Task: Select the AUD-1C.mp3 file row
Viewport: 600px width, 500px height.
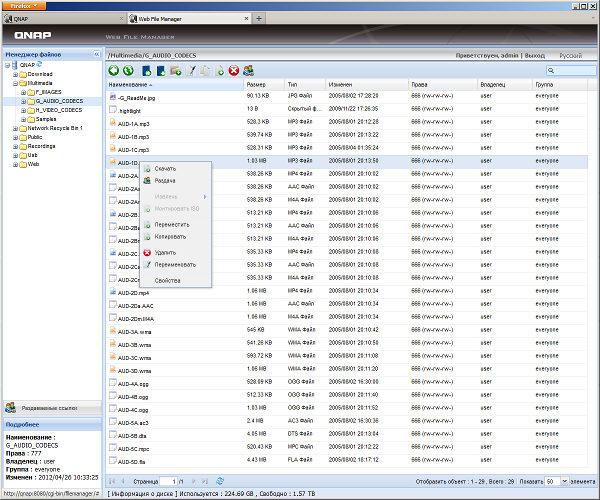Action: pyautogui.click(x=346, y=148)
